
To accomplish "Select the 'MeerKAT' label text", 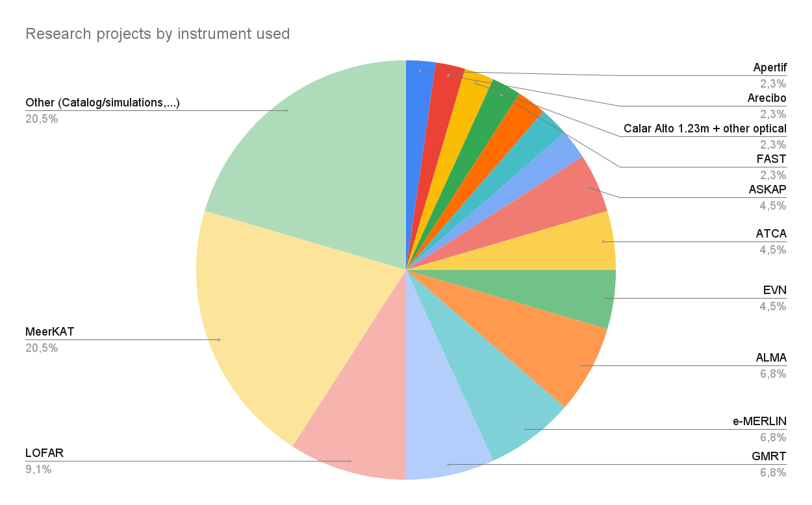I will (49, 332).
